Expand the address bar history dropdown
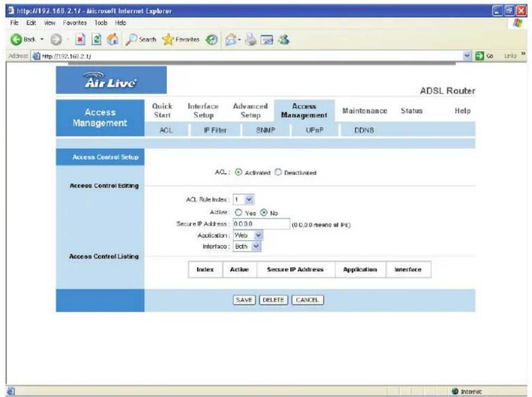532x397 pixels. click(x=467, y=56)
